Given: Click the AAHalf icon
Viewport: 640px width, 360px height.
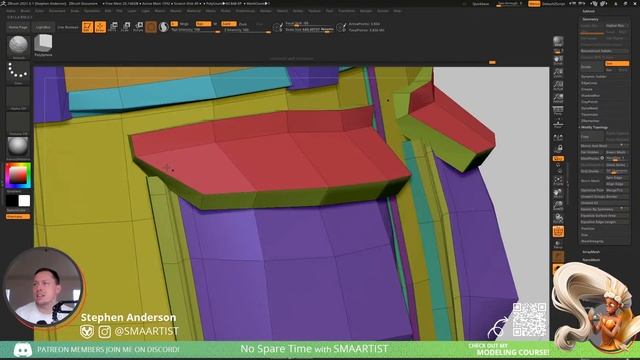Looking at the screenshot, I should [x=558, y=98].
